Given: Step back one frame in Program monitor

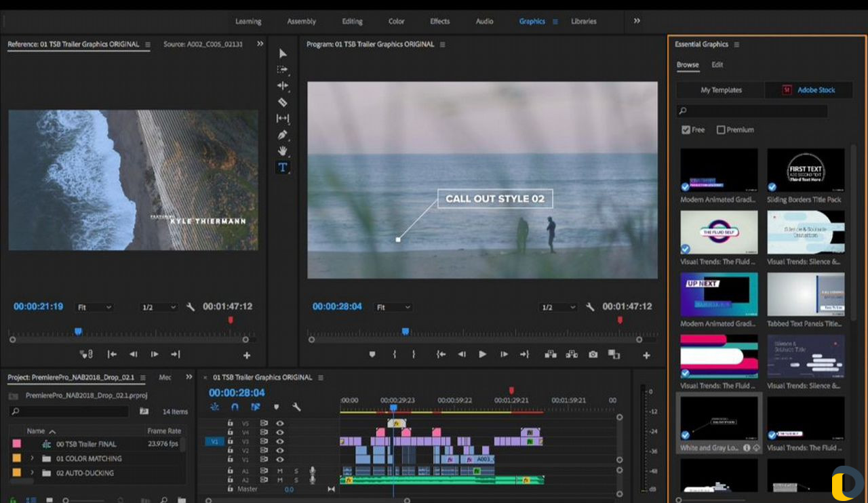Looking at the screenshot, I should (461, 355).
